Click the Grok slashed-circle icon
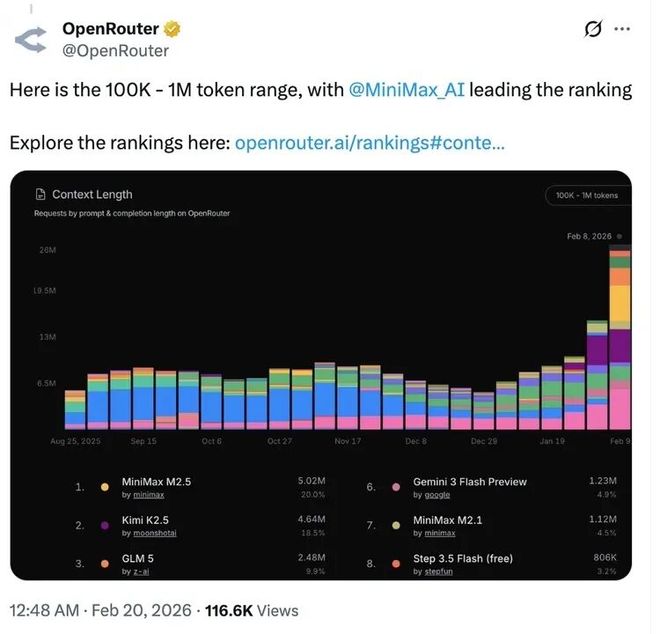The height and width of the screenshot is (634, 660). coord(593,29)
